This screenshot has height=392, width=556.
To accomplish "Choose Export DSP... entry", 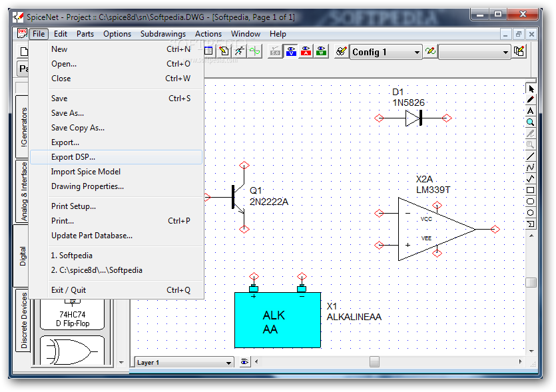I will [x=117, y=157].
